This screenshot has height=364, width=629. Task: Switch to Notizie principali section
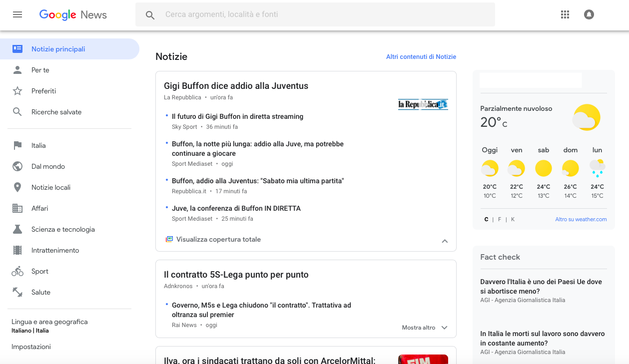[57, 48]
